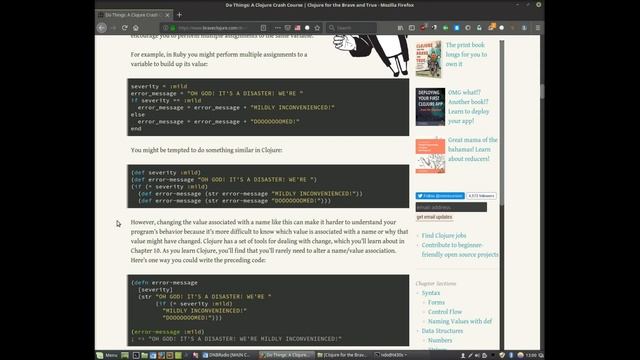Open the taskbar clock
This screenshot has height=360, width=640.
click(x=531, y=355)
